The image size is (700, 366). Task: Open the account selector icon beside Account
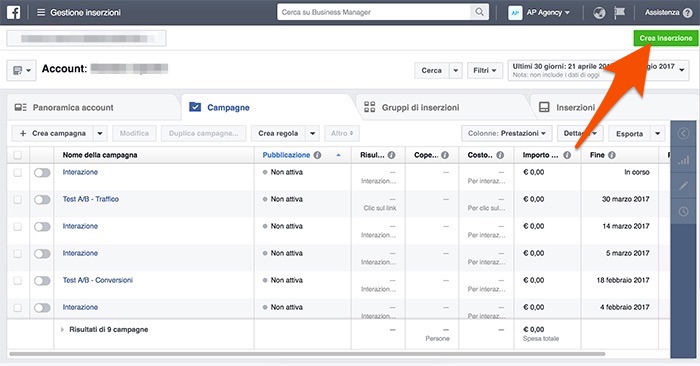click(x=21, y=71)
